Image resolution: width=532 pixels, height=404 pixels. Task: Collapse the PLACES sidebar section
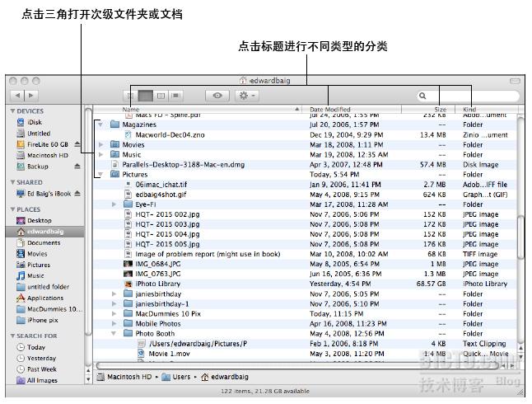pos(12,209)
